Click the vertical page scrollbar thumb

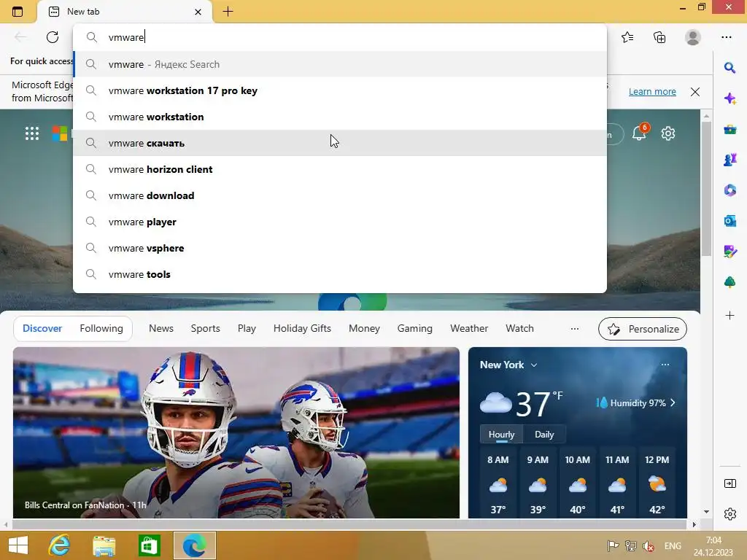(706, 188)
